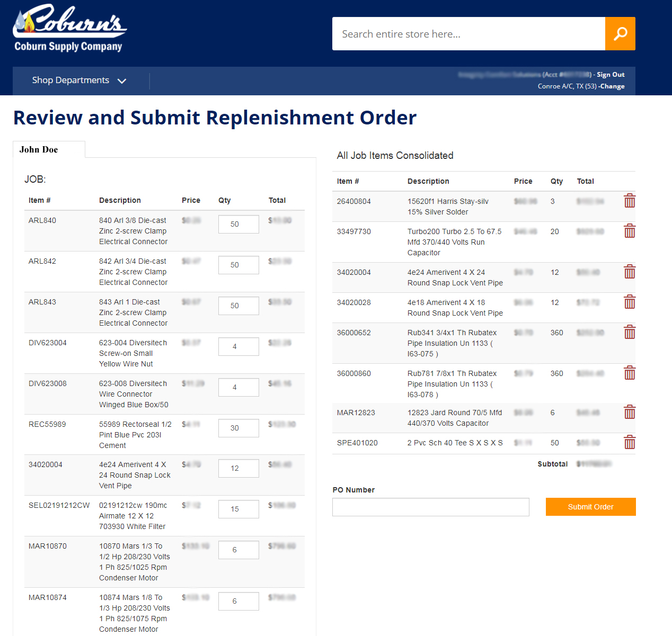Click the orange search magnifier icon

click(620, 33)
